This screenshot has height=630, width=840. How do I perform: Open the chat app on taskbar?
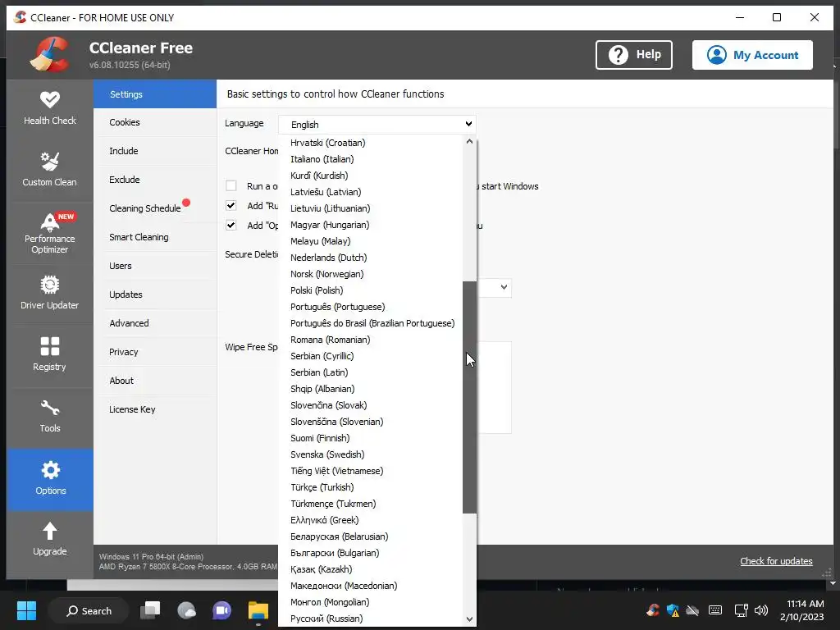tap(221, 610)
